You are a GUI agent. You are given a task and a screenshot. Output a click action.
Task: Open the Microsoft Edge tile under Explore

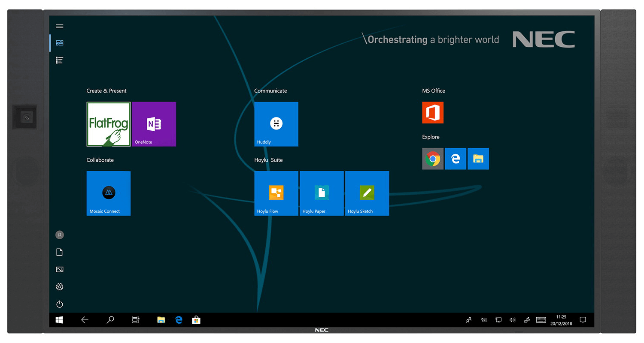[456, 159]
